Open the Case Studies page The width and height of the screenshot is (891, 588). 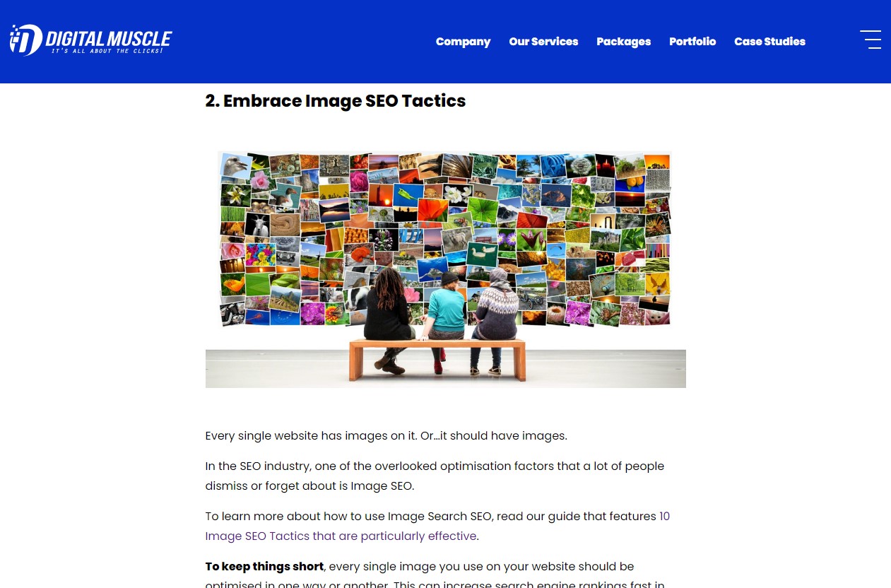[769, 42]
